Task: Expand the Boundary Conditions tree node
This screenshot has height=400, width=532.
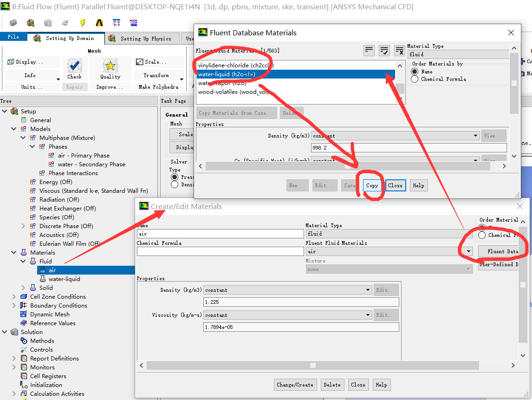Action: (14, 305)
